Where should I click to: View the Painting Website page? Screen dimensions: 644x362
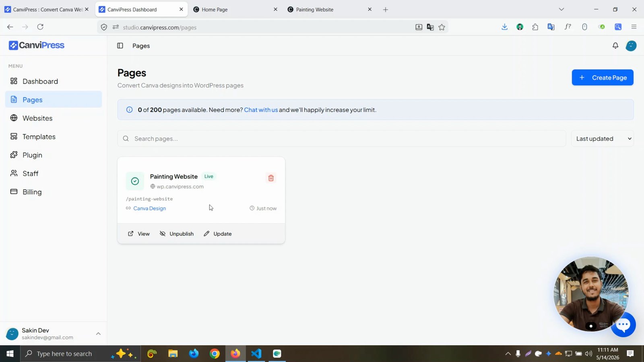[139, 234]
